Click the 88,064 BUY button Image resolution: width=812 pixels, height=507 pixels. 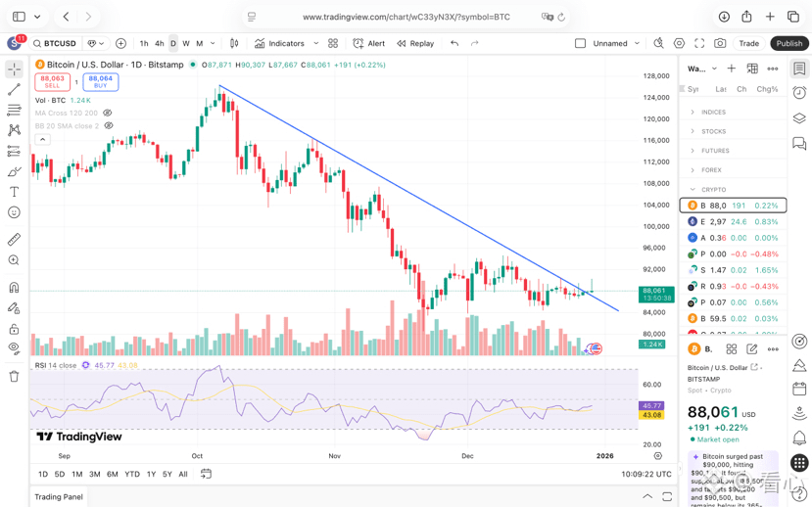(101, 82)
